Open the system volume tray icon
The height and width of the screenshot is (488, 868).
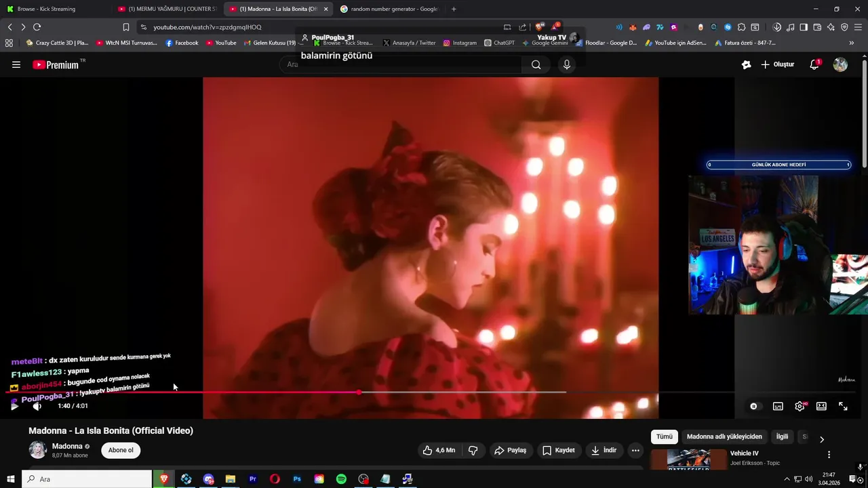[x=808, y=479]
